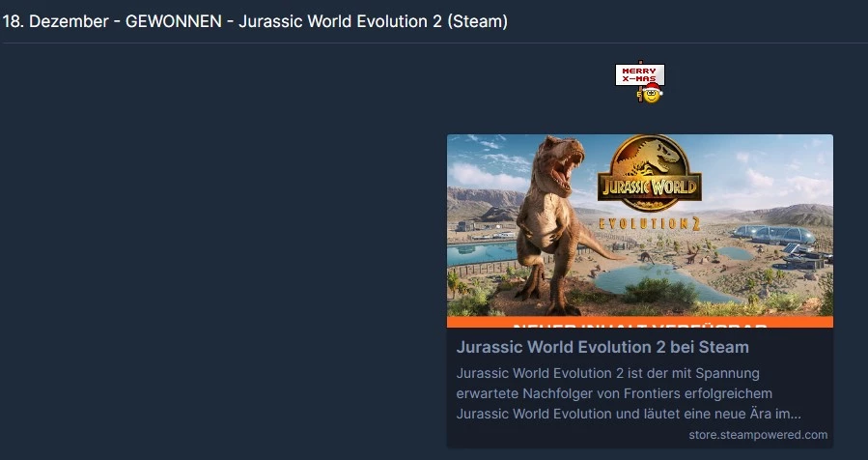Click the golden EVOLUTION 2 lettering

(650, 223)
